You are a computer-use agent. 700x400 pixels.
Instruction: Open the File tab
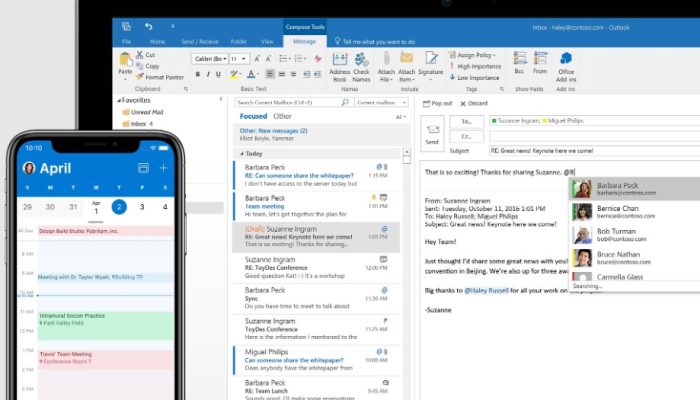[127, 42]
